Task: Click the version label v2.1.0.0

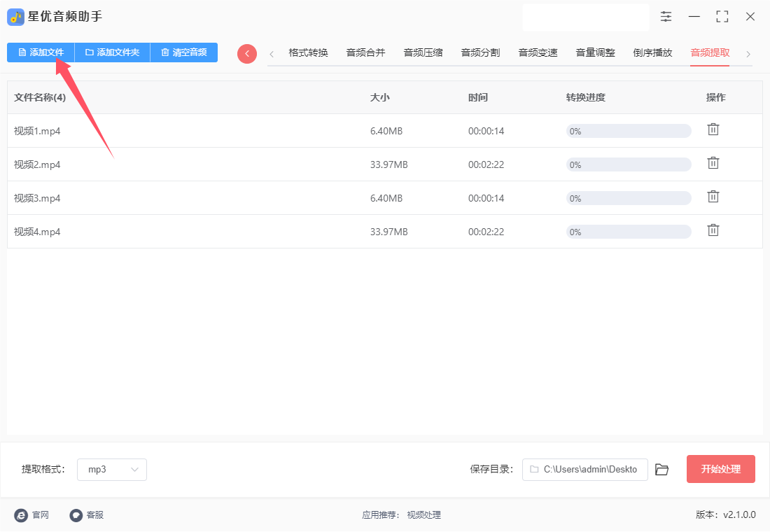Action: (x=740, y=514)
